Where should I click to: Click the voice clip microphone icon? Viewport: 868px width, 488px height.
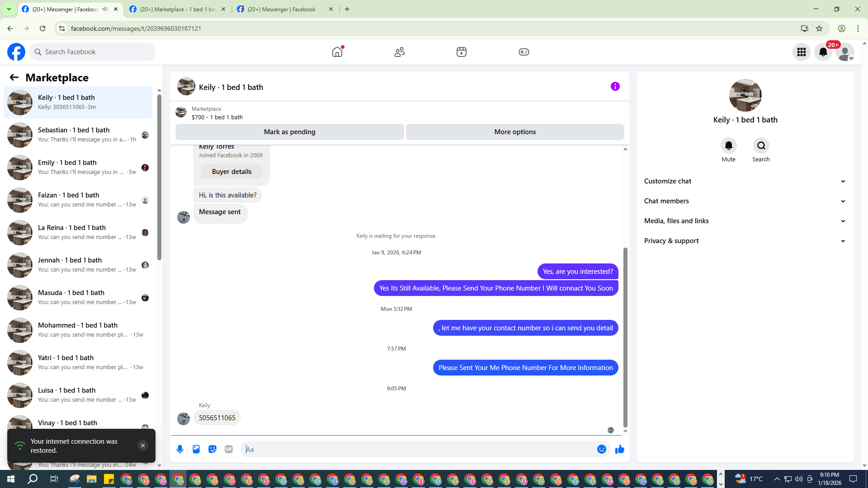(180, 449)
